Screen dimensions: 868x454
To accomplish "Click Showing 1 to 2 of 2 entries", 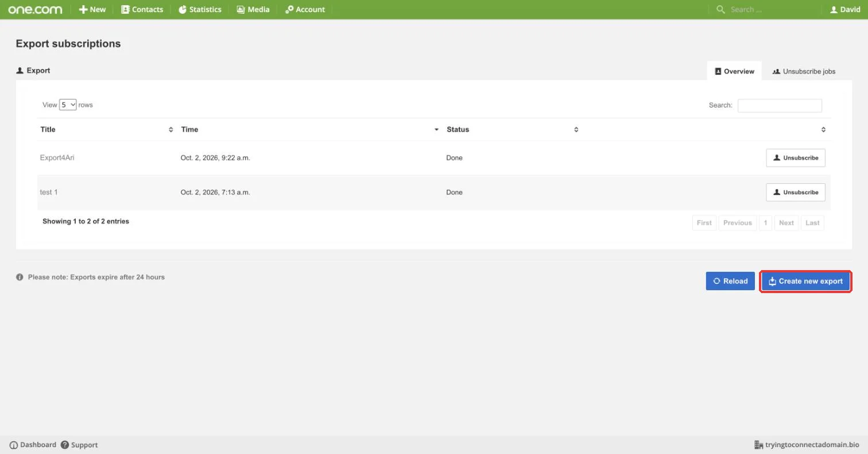I will 86,221.
